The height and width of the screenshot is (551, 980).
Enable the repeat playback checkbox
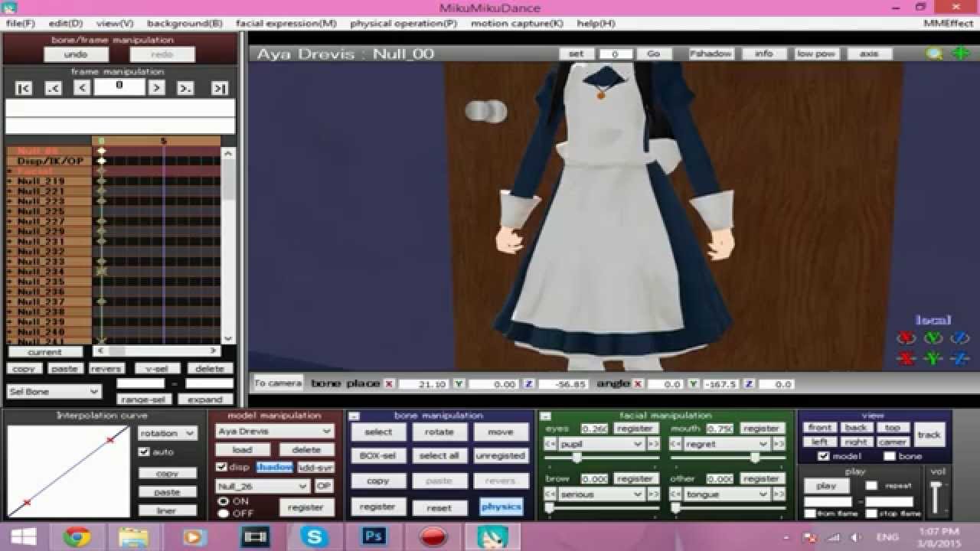(x=871, y=485)
